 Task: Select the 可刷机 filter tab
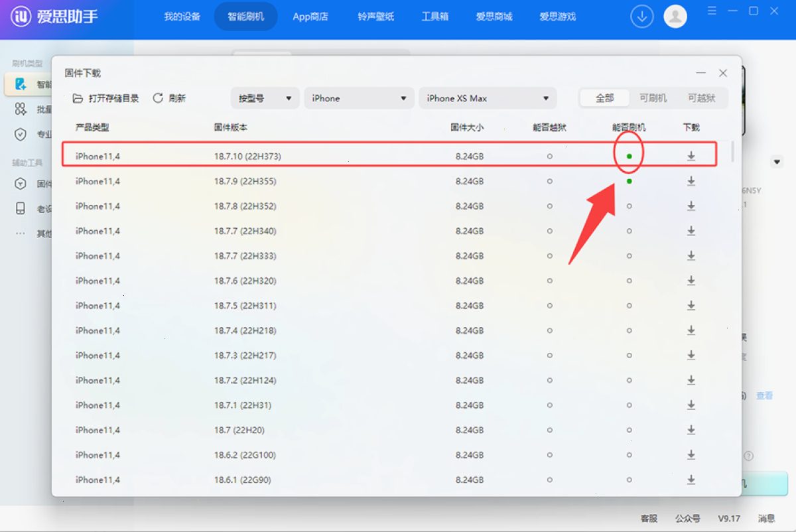tap(653, 98)
